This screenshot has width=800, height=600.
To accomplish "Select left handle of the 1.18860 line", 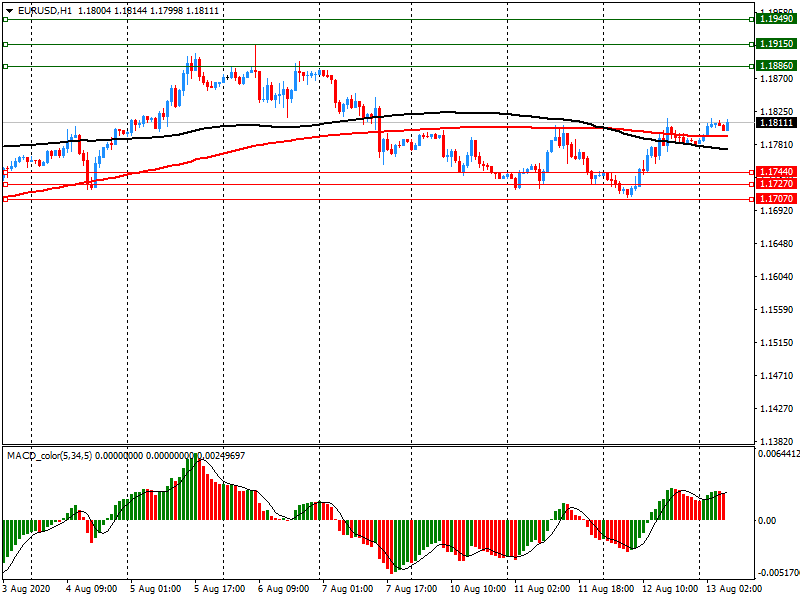I will (x=5, y=66).
